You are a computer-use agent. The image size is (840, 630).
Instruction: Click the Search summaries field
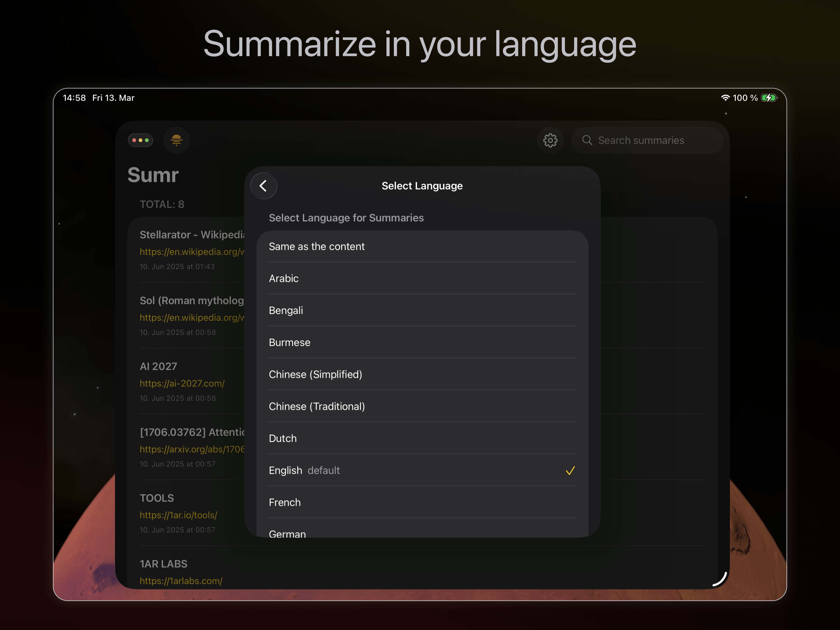click(649, 140)
